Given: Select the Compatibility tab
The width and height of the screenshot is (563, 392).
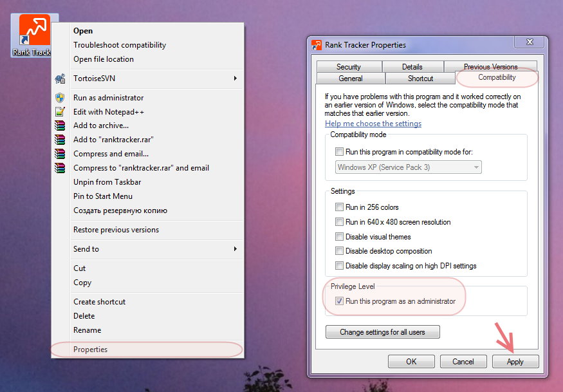Looking at the screenshot, I should [x=497, y=78].
